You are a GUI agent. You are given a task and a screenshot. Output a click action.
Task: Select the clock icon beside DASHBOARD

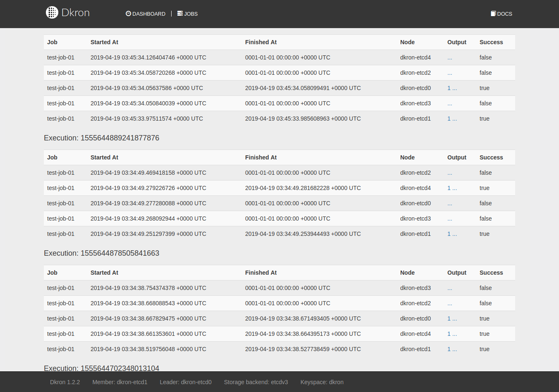(128, 13)
